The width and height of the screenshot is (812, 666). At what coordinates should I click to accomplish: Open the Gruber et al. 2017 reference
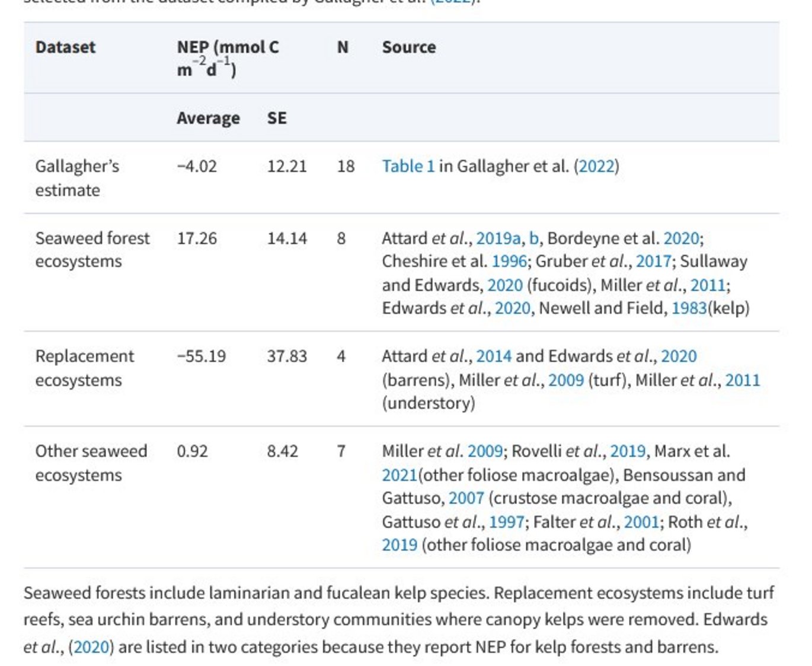tap(653, 262)
